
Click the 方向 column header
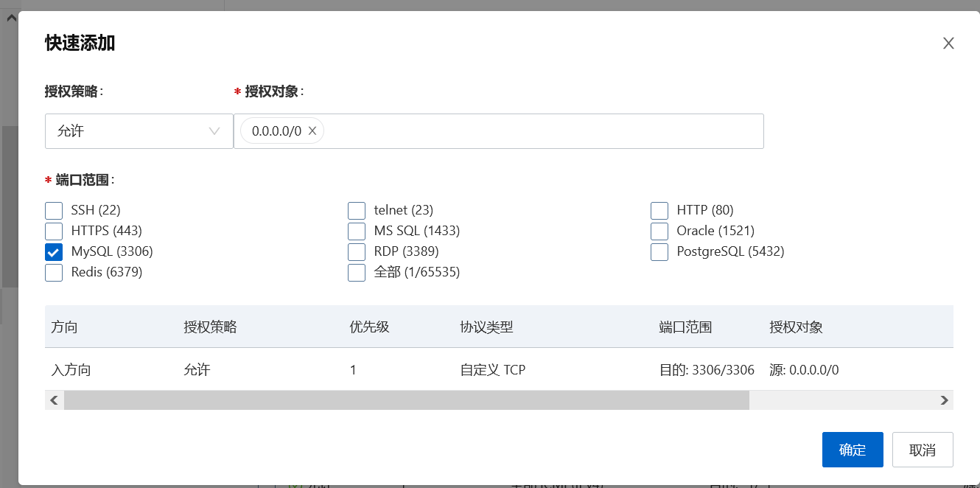coord(64,327)
